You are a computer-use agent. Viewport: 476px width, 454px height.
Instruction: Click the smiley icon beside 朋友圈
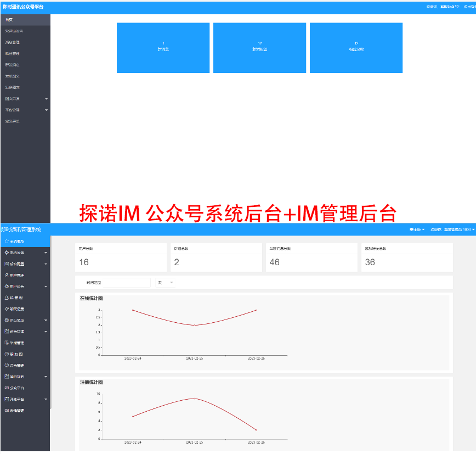click(6, 354)
